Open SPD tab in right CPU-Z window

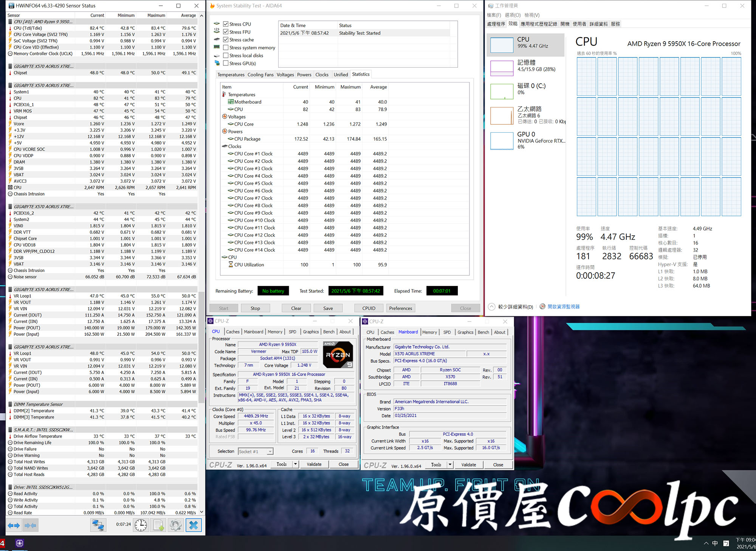coord(447,332)
